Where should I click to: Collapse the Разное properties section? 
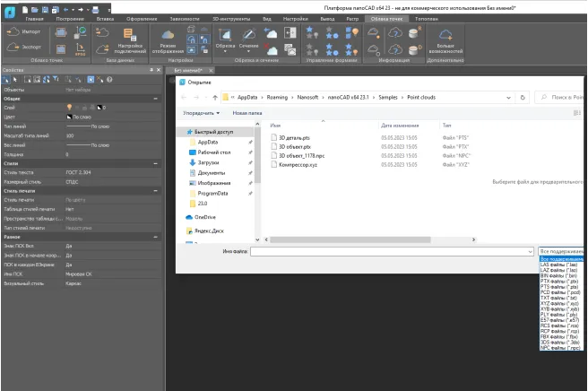156,237
